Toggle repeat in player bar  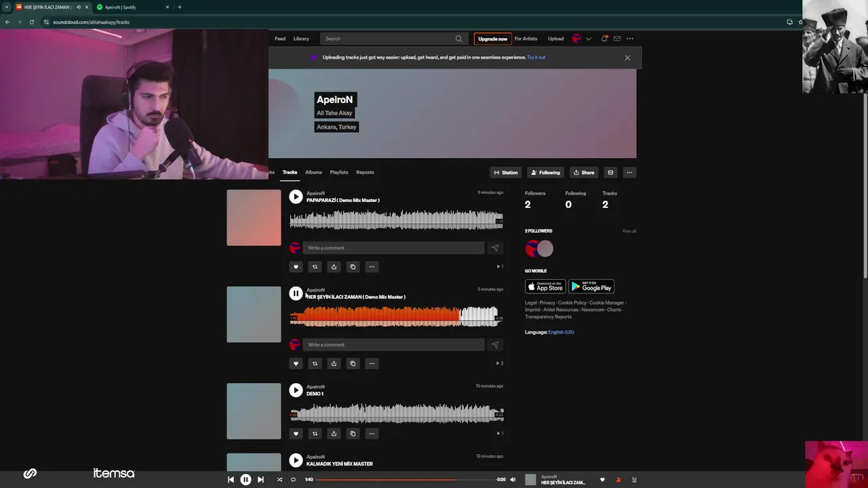293,480
